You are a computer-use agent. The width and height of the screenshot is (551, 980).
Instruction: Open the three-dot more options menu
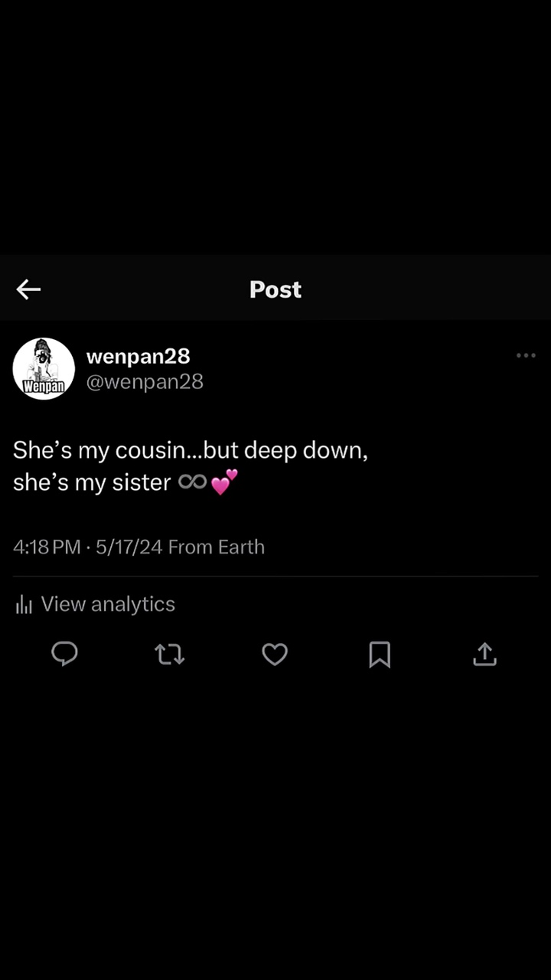pos(526,355)
